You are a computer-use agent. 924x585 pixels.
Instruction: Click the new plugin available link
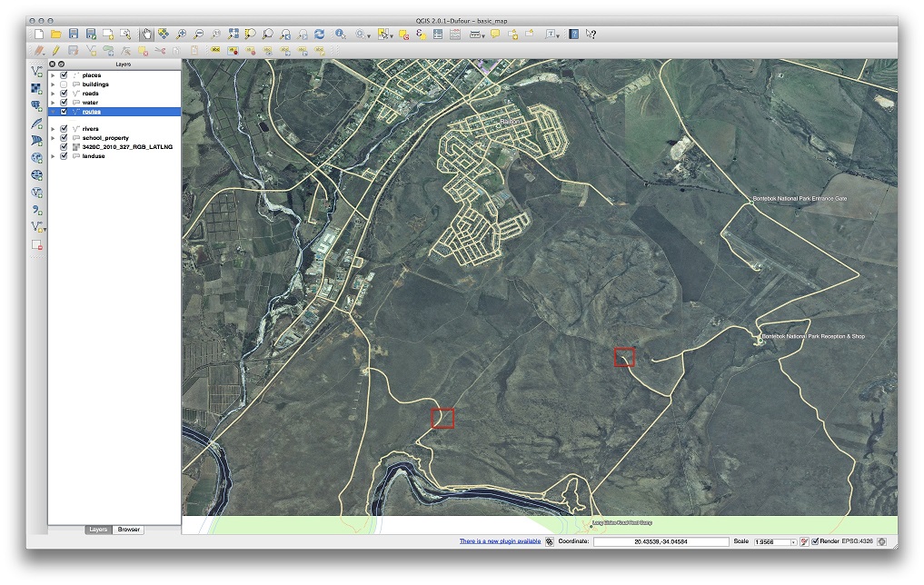[x=500, y=541]
